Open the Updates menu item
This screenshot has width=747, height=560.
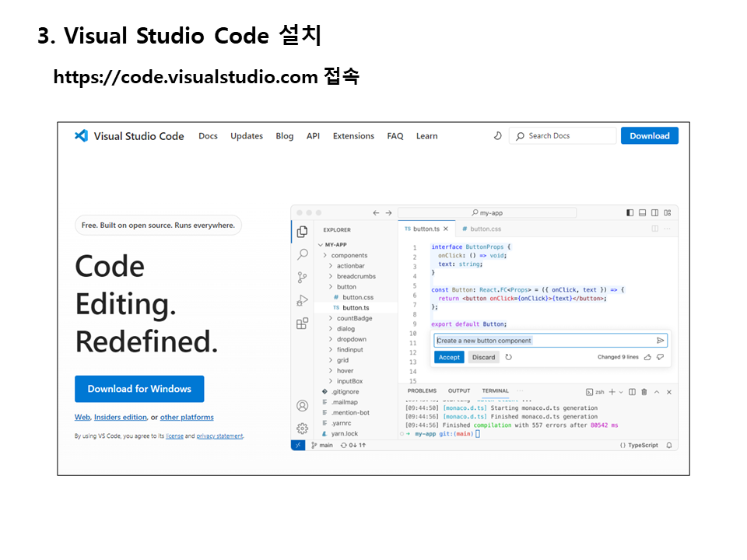pos(247,135)
